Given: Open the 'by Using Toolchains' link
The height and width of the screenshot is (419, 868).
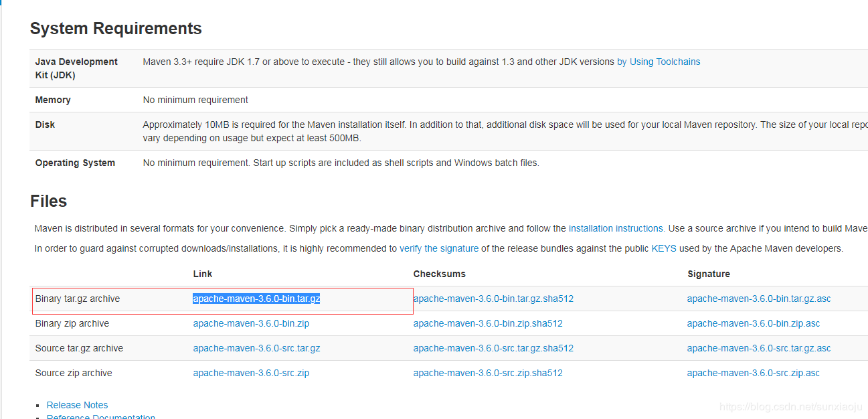Looking at the screenshot, I should click(x=659, y=62).
